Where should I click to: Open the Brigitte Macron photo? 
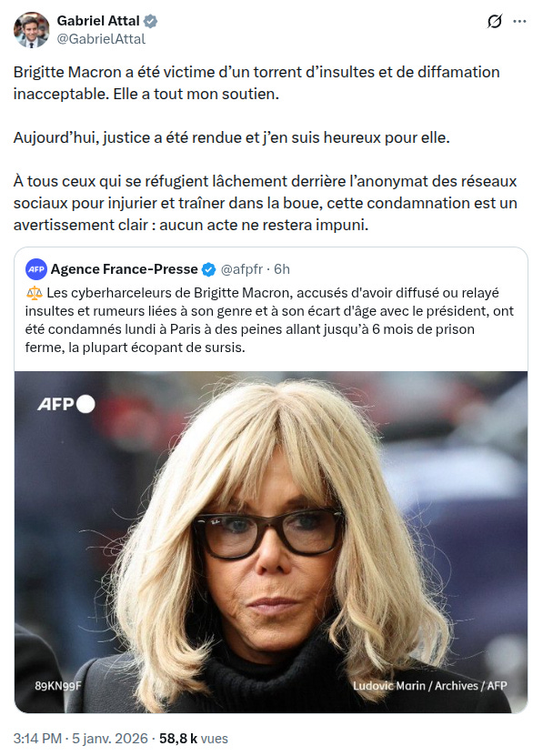tap(271, 542)
